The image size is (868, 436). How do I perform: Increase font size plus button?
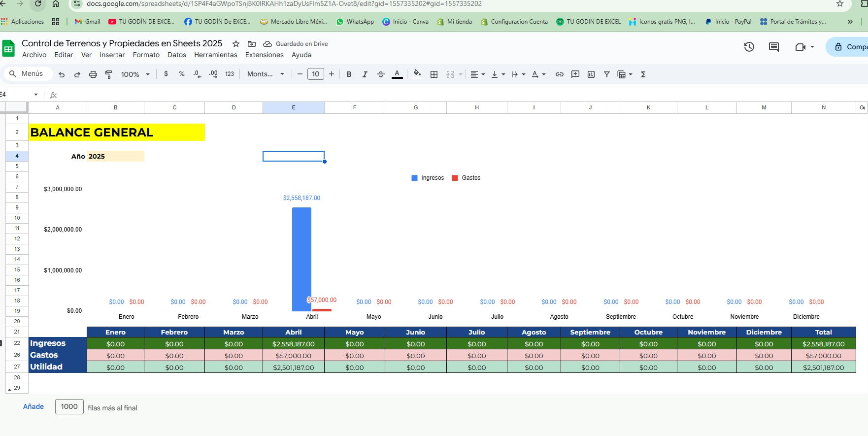[x=332, y=74]
